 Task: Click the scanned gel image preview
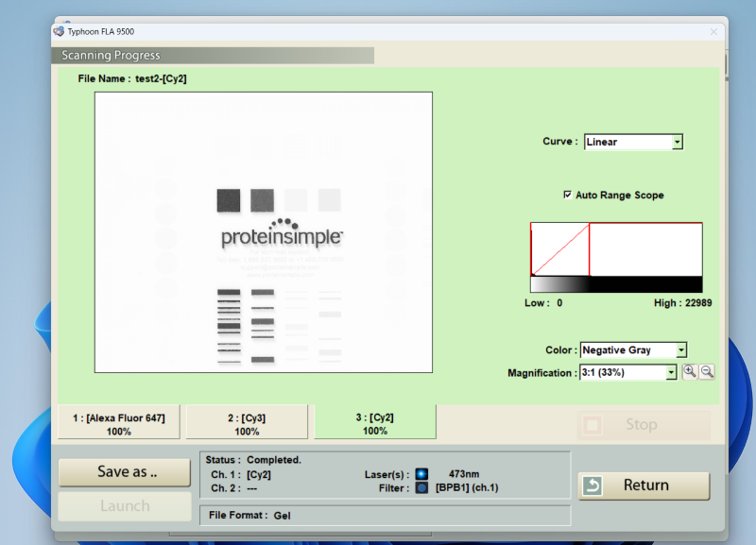click(x=263, y=231)
